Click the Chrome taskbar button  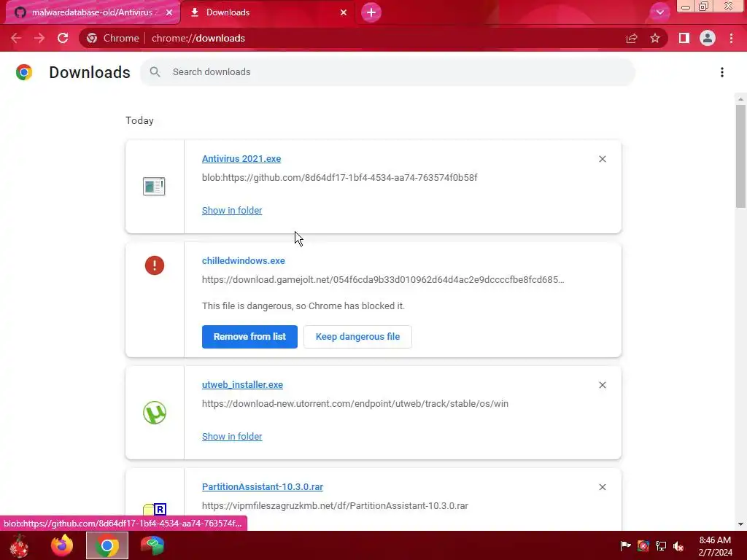coord(107,545)
